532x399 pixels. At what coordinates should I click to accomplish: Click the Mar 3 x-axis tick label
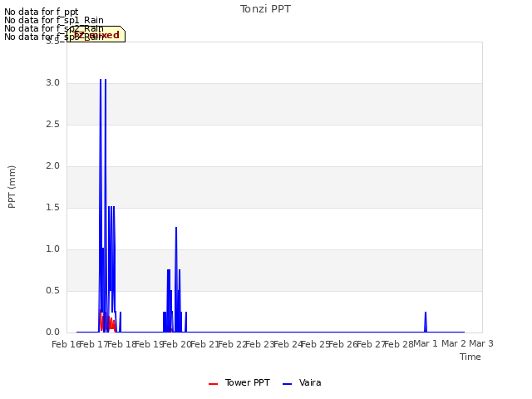[x=481, y=343]
